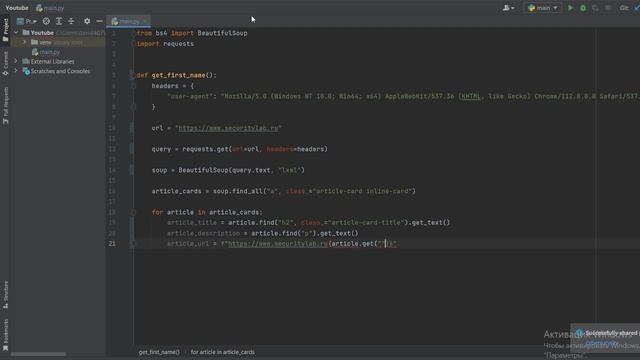The width and height of the screenshot is (640, 360).
Task: Open the Pull Requests sidebar tab
Action: (5, 105)
